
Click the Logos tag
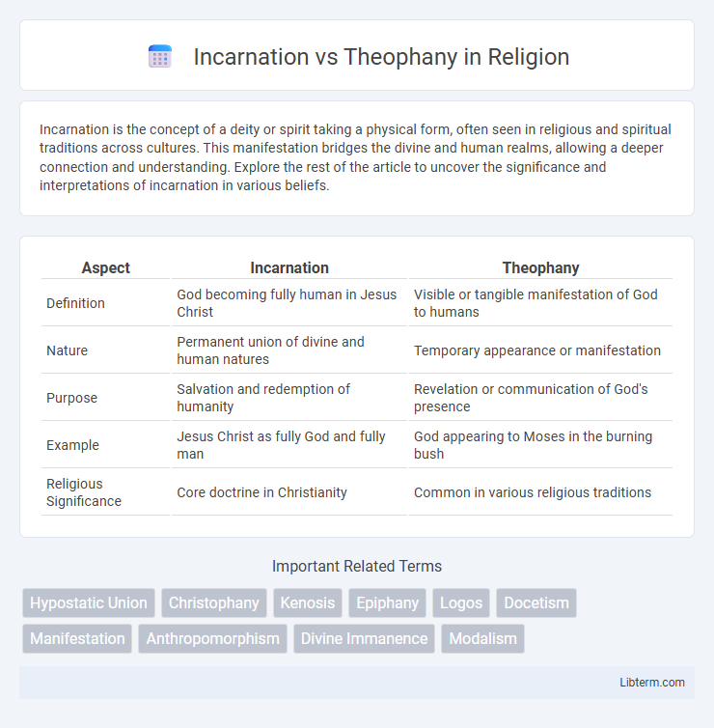click(x=461, y=602)
